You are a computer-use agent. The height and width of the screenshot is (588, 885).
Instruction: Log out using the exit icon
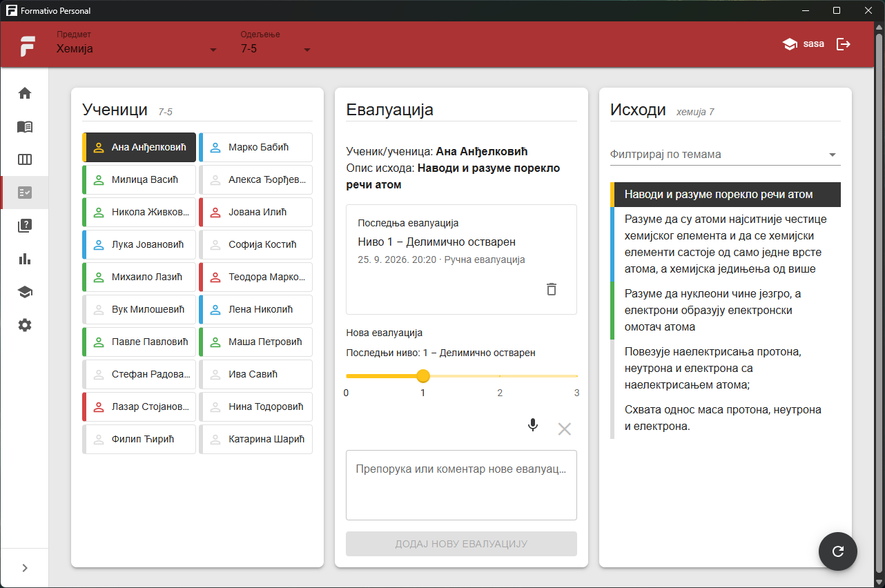pyautogui.click(x=844, y=44)
